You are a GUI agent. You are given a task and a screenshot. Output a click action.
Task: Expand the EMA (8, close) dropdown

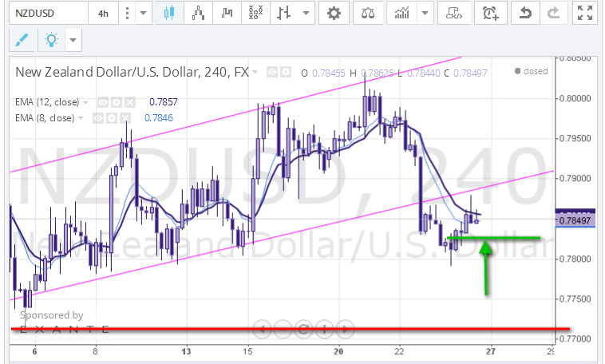tap(81, 118)
